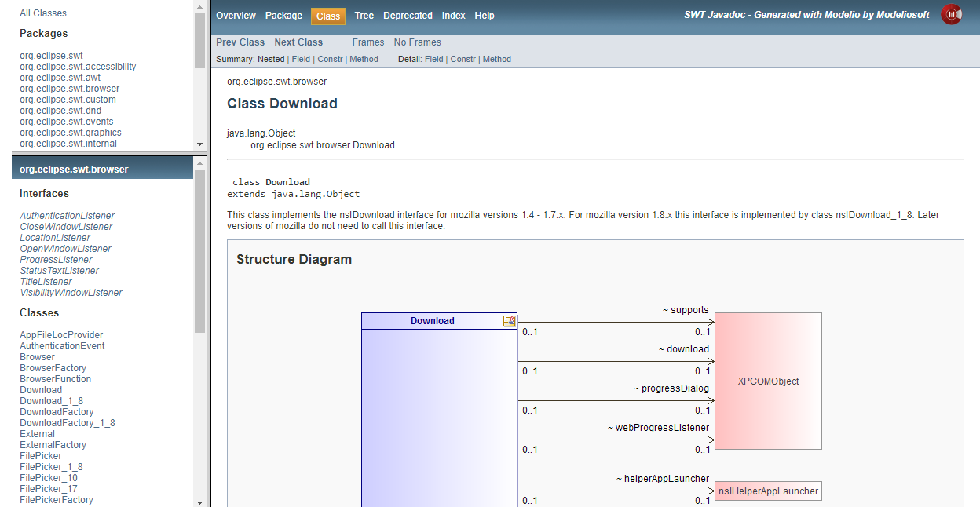
Task: Open AuthenticationListener interface
Action: (67, 216)
